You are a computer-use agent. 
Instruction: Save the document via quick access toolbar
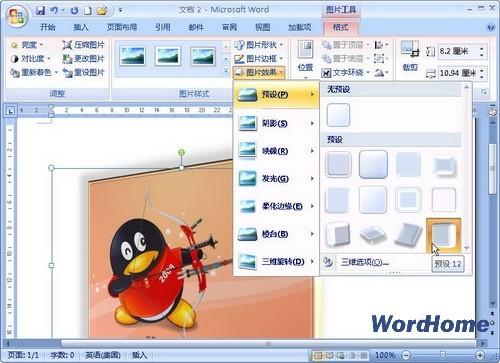tap(41, 11)
